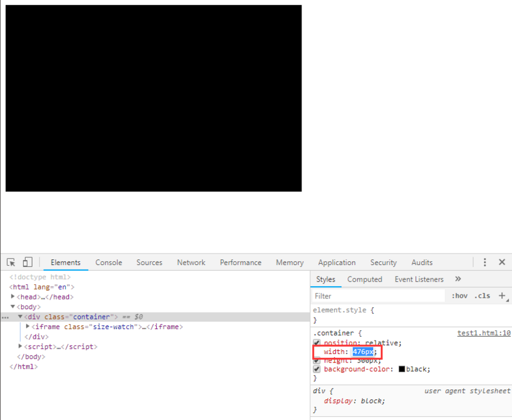512x420 pixels.
Task: Toggle the .cls class editor button
Action: (483, 296)
